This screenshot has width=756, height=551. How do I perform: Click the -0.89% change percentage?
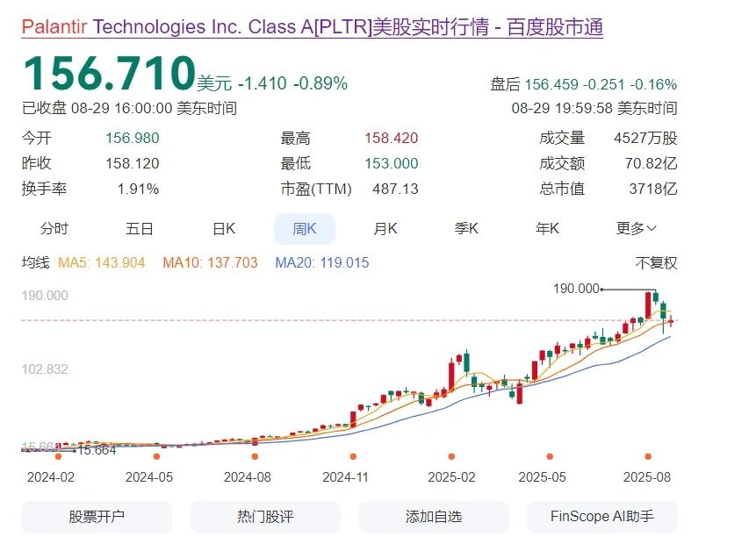320,83
